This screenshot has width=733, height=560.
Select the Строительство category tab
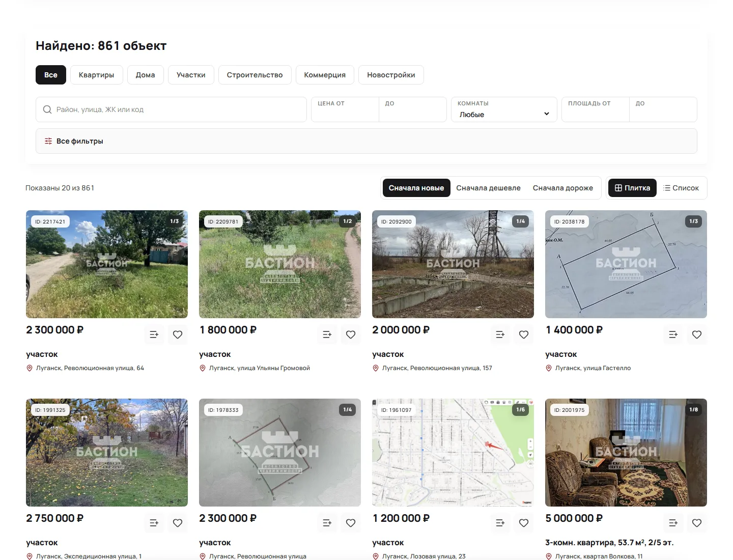(255, 75)
